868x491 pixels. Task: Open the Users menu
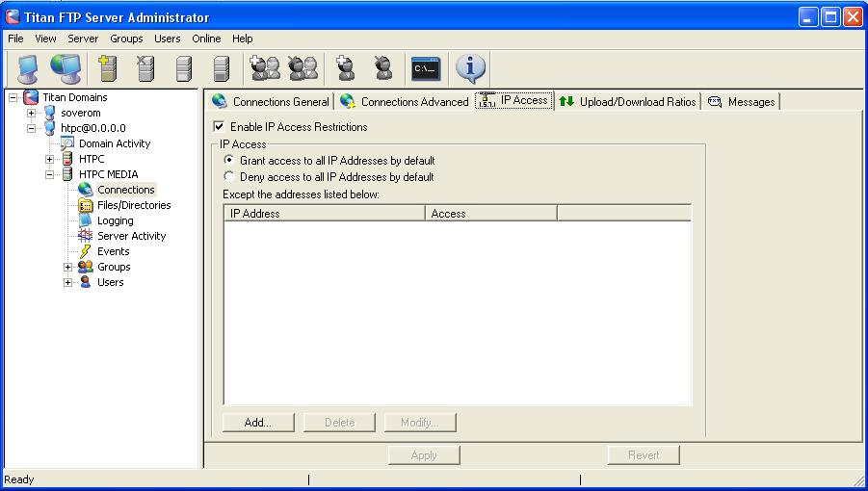tap(168, 39)
